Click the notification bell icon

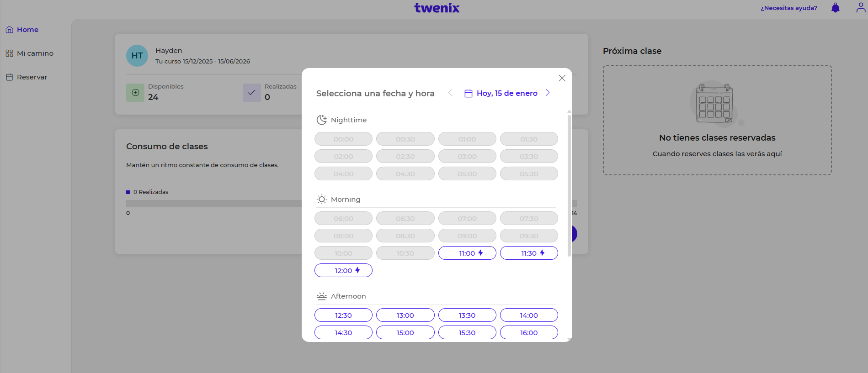(x=835, y=8)
